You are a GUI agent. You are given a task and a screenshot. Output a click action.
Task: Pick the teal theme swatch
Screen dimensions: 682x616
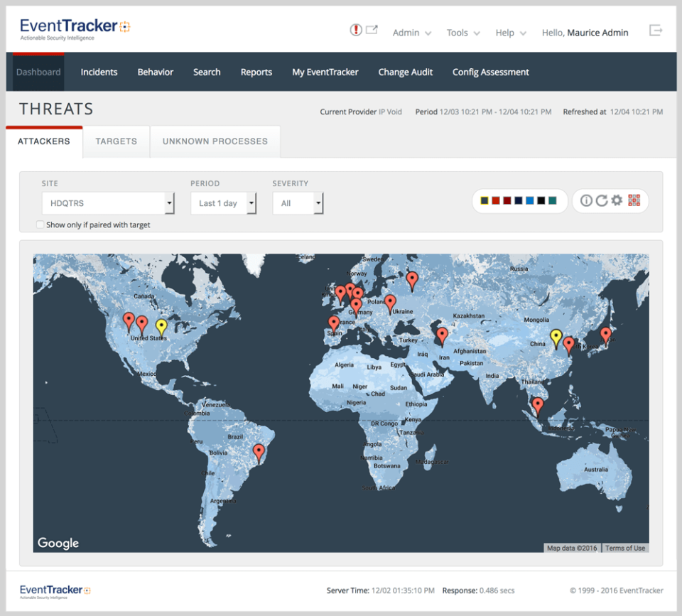click(553, 200)
